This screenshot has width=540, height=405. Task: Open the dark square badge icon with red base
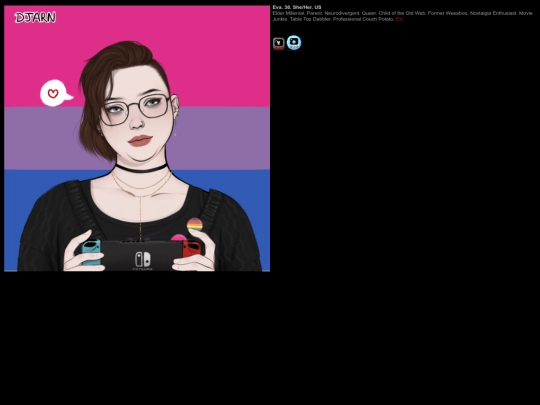pos(279,44)
